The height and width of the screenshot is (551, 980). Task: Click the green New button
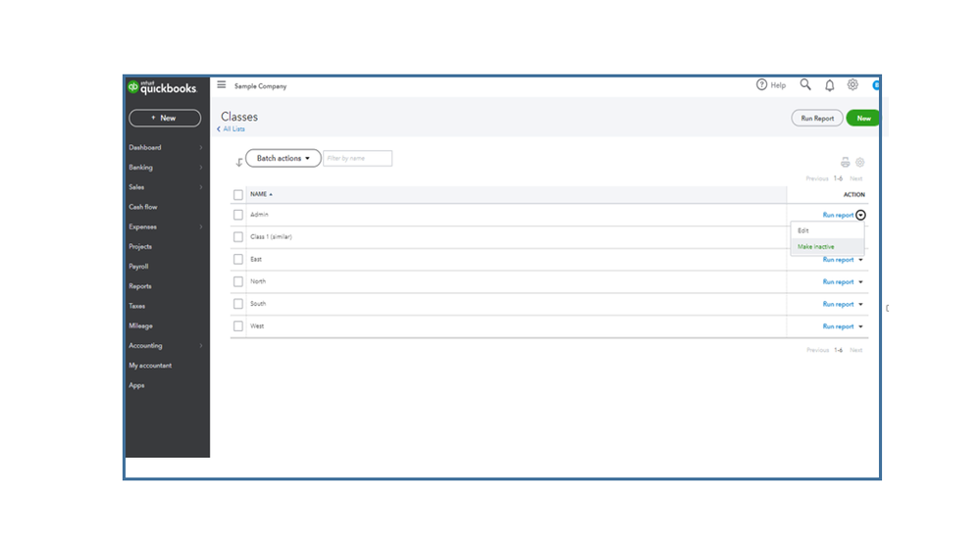[x=862, y=118]
